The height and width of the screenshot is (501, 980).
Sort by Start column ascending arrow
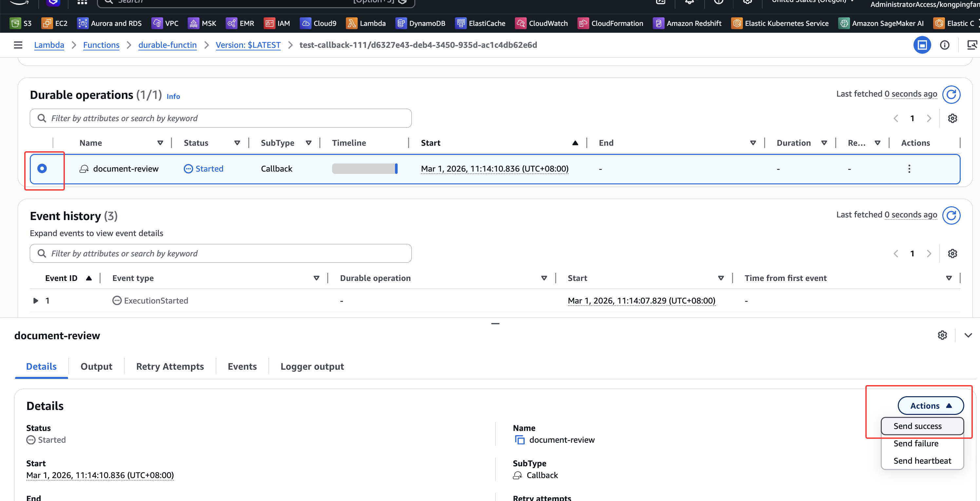coord(575,143)
